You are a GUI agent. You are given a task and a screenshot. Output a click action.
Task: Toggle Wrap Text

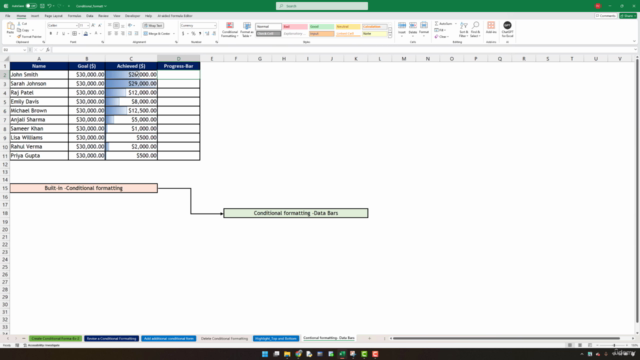(153, 25)
